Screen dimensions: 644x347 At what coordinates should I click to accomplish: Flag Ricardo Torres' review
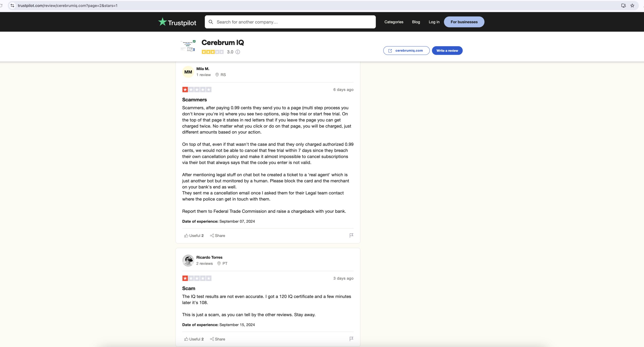pos(351,339)
